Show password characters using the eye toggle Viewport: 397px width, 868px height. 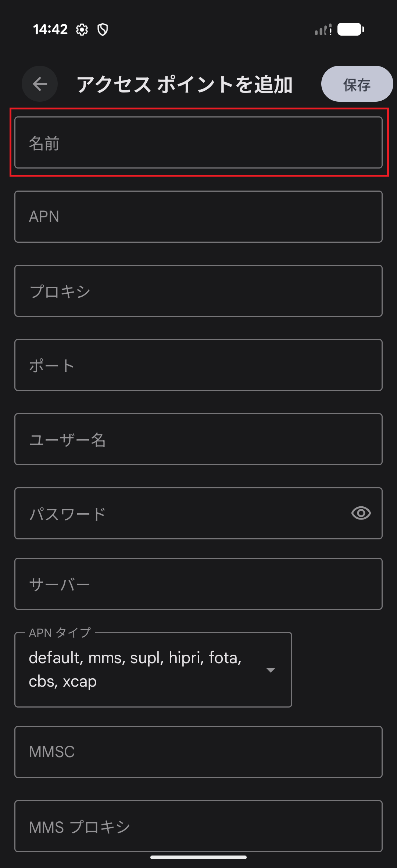(x=361, y=513)
